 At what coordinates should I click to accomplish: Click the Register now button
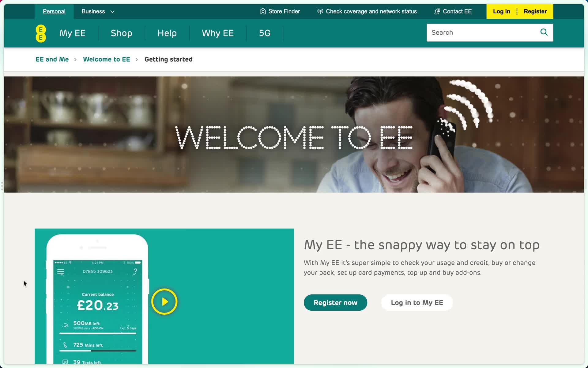[x=335, y=302]
